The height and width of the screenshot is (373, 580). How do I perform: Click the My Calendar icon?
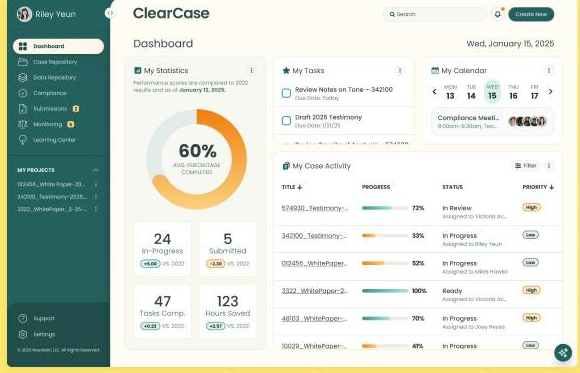[x=435, y=70]
